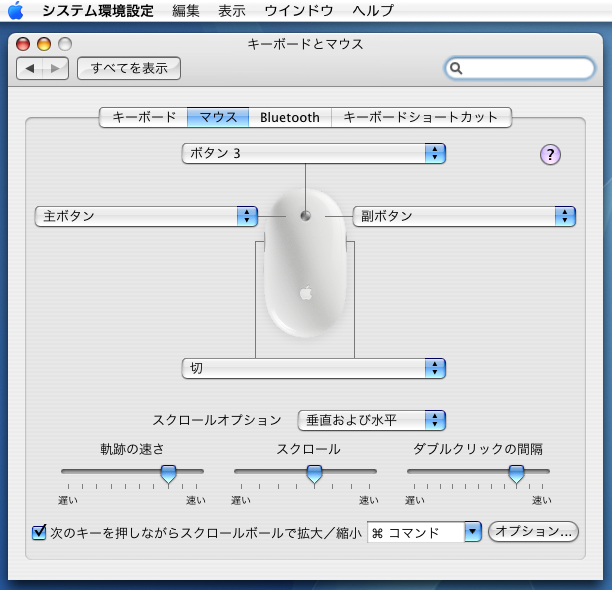Viewport: 612px width, 590px height.
Task: Close the window with the red button
Action: pos(23,44)
